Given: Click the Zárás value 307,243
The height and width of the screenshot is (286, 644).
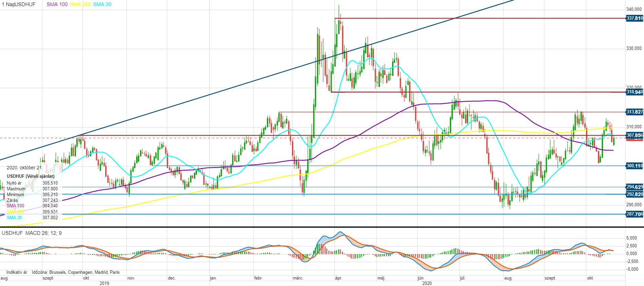Looking at the screenshot, I should coord(50,200).
